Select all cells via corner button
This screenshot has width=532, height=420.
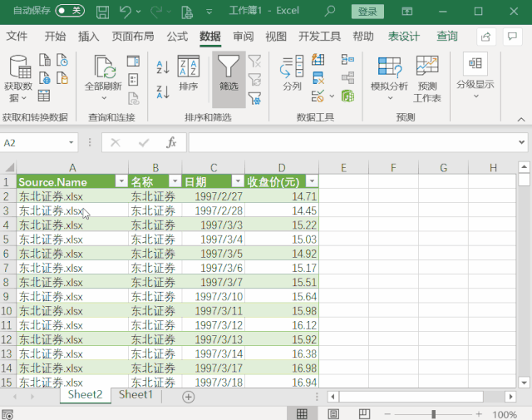point(9,167)
